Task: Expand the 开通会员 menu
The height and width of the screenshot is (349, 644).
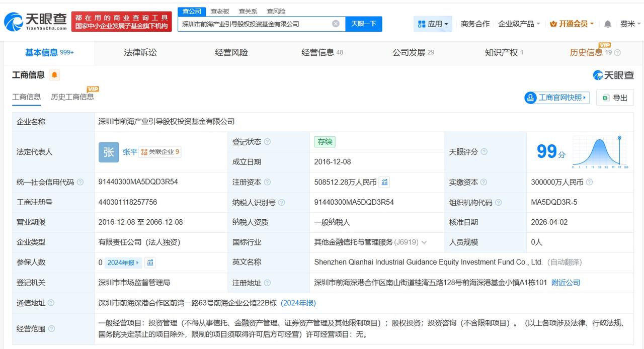Action: click(x=572, y=24)
